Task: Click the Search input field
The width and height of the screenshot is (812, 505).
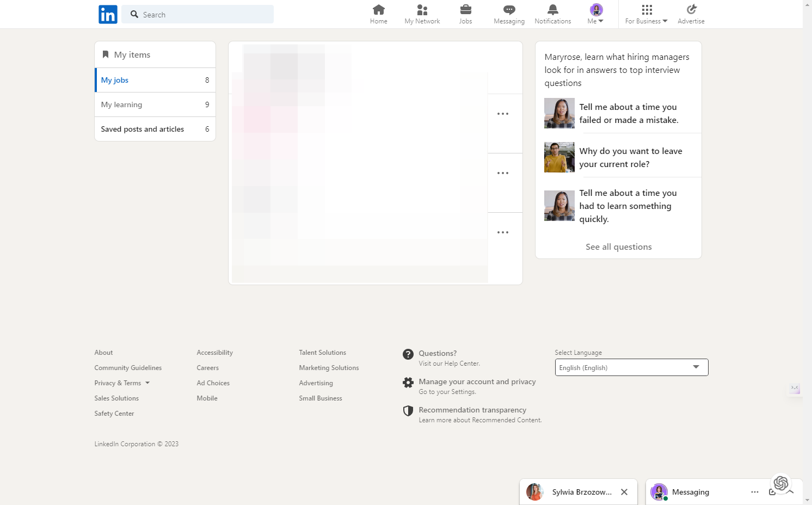Action: click(x=198, y=14)
